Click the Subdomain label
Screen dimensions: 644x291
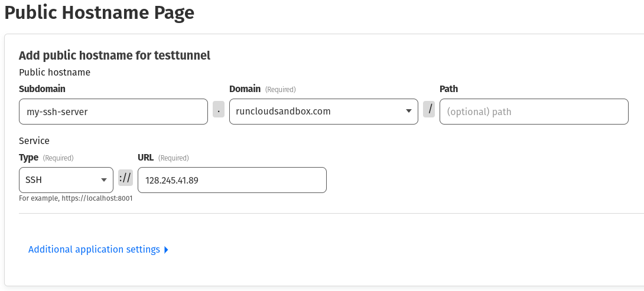[42, 89]
